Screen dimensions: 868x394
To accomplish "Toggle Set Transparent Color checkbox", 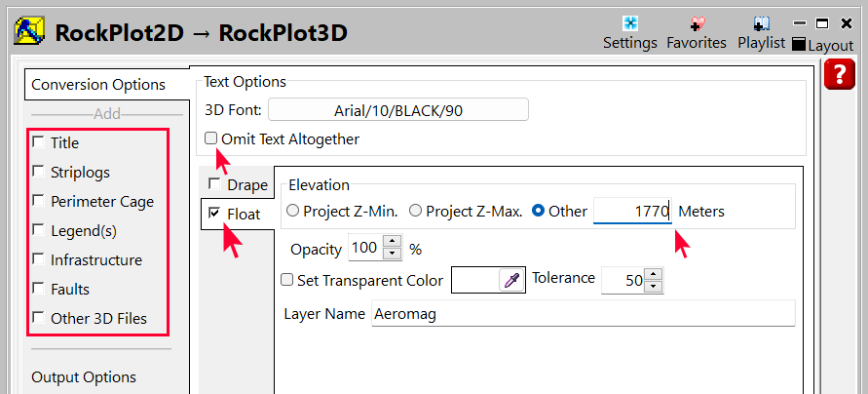I will point(287,281).
